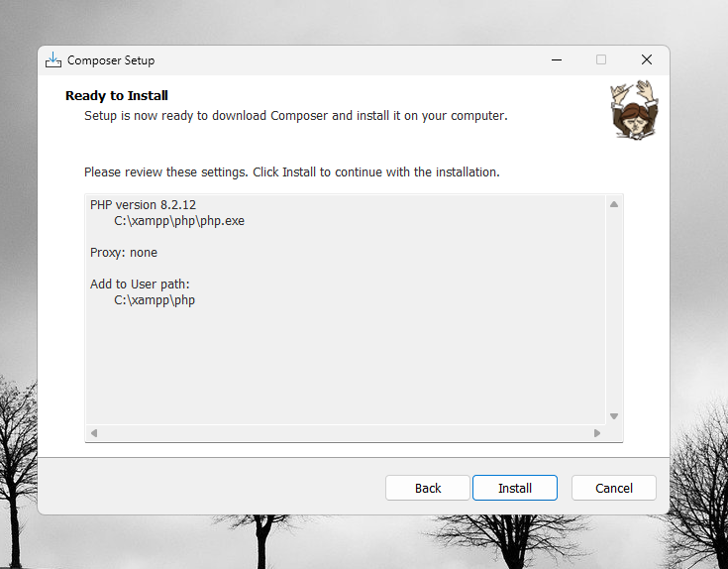Click the 'Setup is now ready to download' subtitle

click(296, 116)
